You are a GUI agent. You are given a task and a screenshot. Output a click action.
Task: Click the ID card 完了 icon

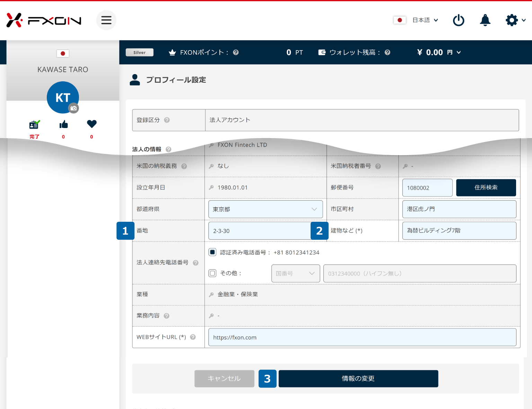(34, 125)
